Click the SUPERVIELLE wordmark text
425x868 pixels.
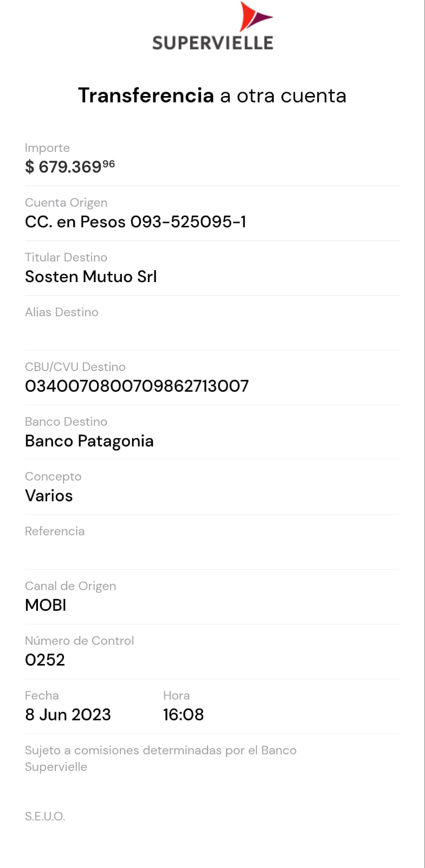[212, 43]
